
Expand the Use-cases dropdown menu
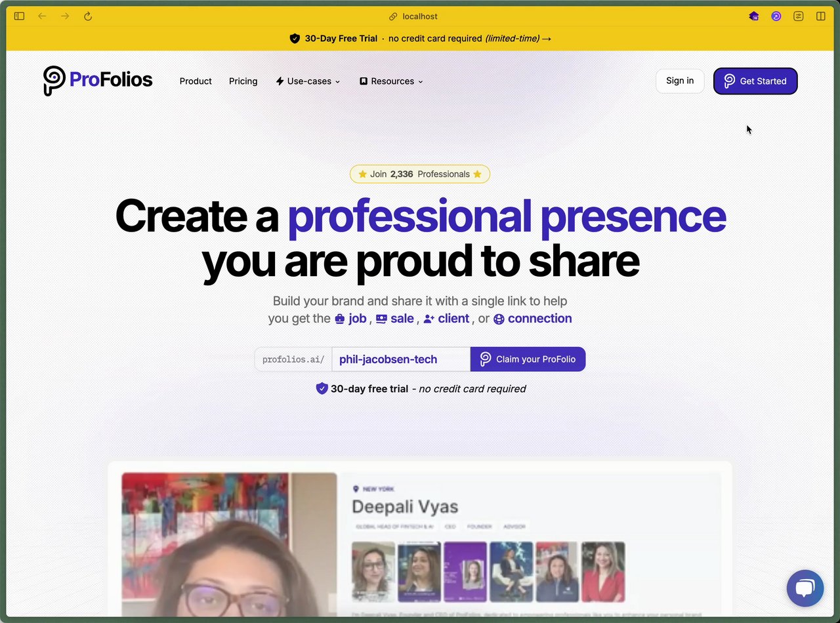pyautogui.click(x=308, y=81)
